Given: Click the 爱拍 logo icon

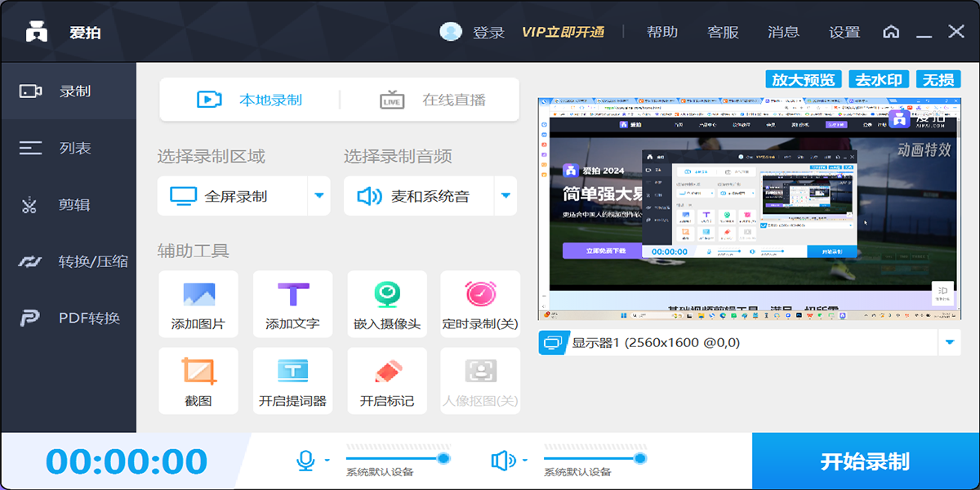Looking at the screenshot, I should 37,32.
